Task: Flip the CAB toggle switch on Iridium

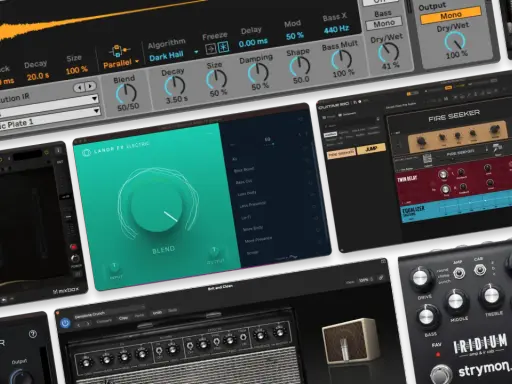Action: click(479, 269)
